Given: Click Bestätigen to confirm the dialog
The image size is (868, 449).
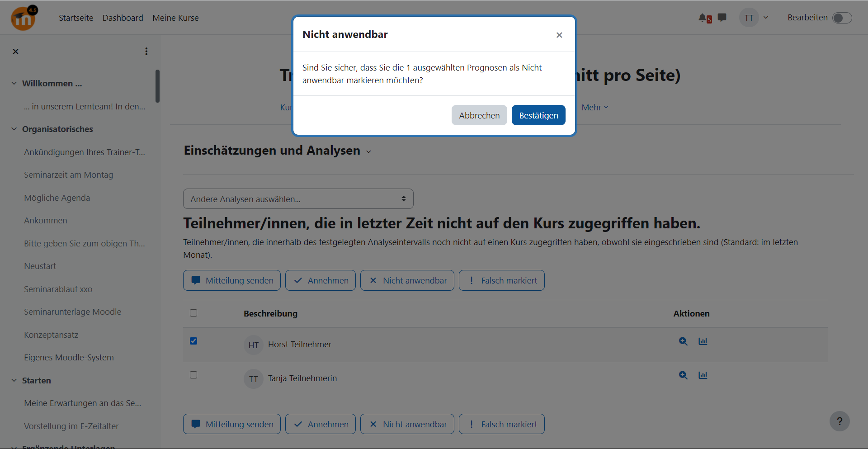Looking at the screenshot, I should coord(538,115).
